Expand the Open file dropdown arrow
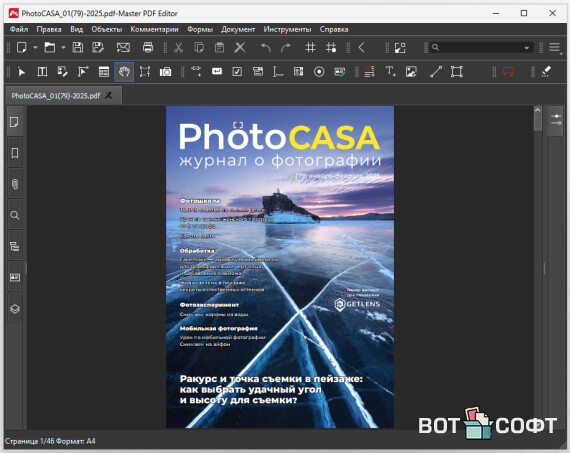The width and height of the screenshot is (570, 453). coord(63,47)
